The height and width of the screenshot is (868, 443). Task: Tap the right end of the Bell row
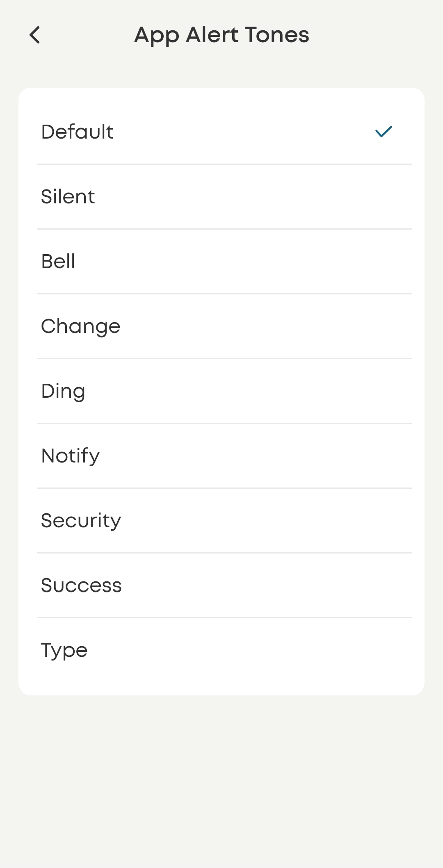[x=384, y=262]
